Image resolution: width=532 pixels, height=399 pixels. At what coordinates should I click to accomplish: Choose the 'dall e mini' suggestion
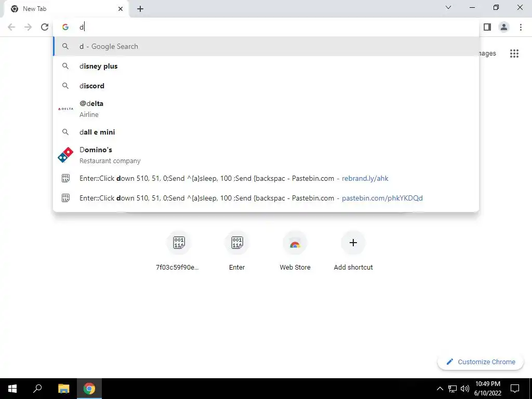266,132
